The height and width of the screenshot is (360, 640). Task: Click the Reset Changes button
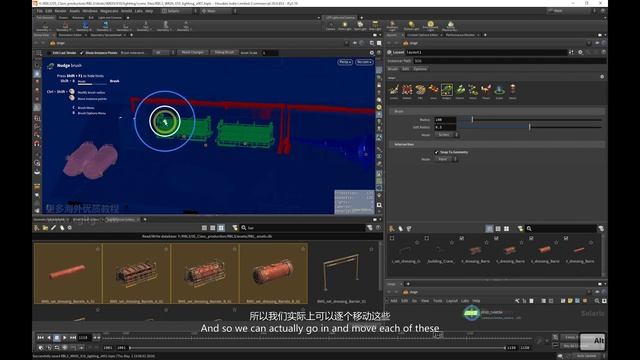[x=193, y=53]
